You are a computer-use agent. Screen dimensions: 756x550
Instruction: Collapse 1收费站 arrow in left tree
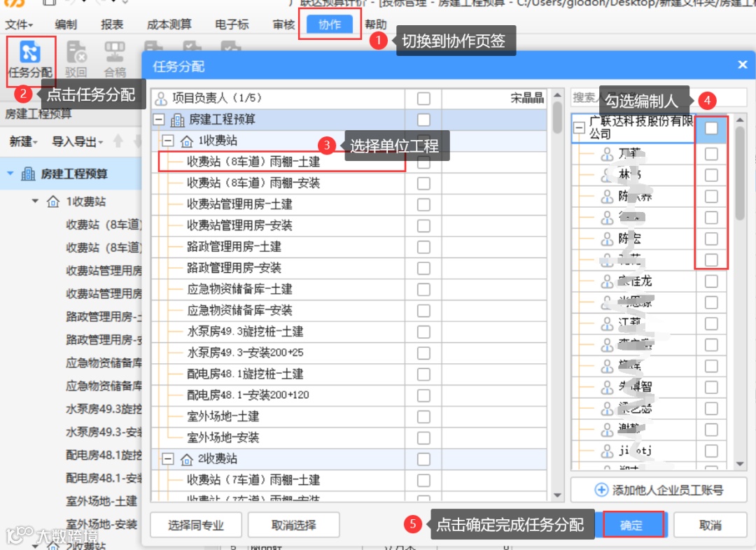pos(35,201)
